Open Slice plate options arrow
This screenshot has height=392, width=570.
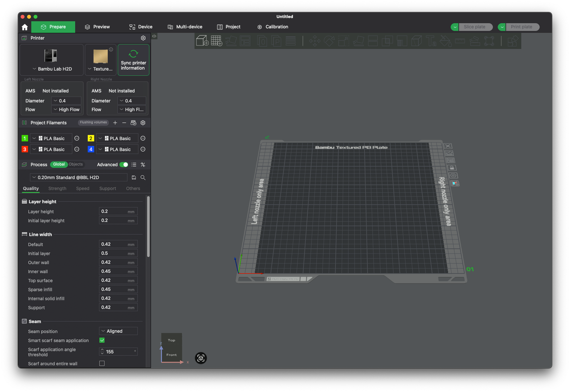(455, 27)
